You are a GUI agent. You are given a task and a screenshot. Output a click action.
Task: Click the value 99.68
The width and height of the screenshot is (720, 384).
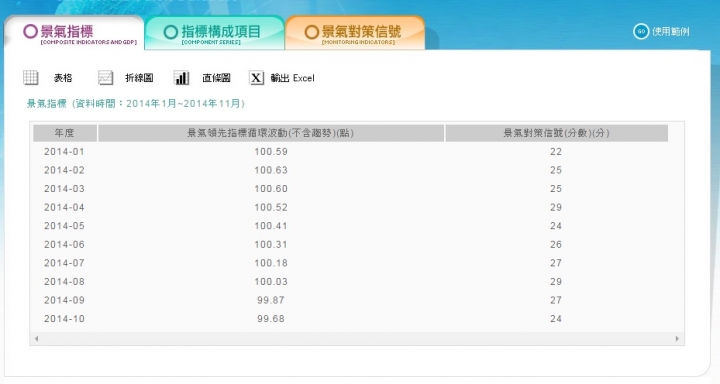pos(271,319)
